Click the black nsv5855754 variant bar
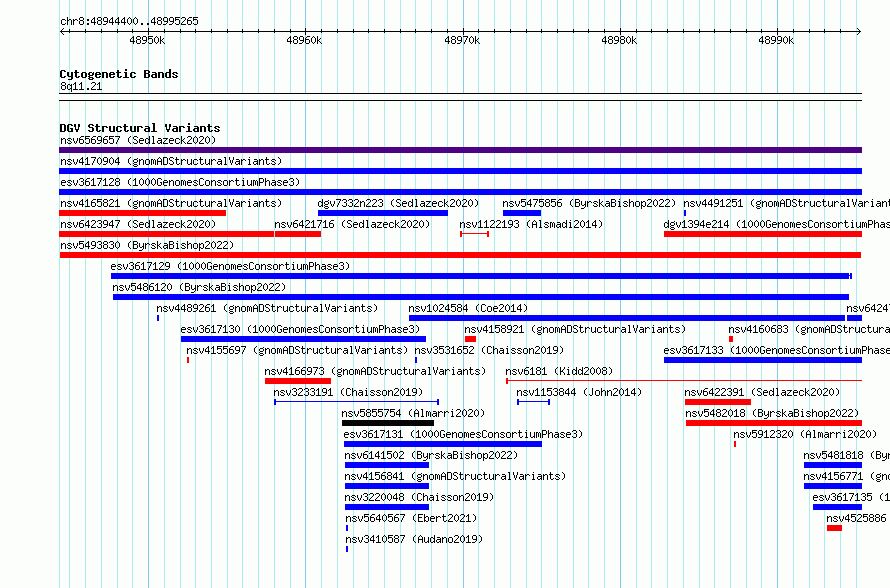This screenshot has height=588, width=890. pyautogui.click(x=388, y=423)
